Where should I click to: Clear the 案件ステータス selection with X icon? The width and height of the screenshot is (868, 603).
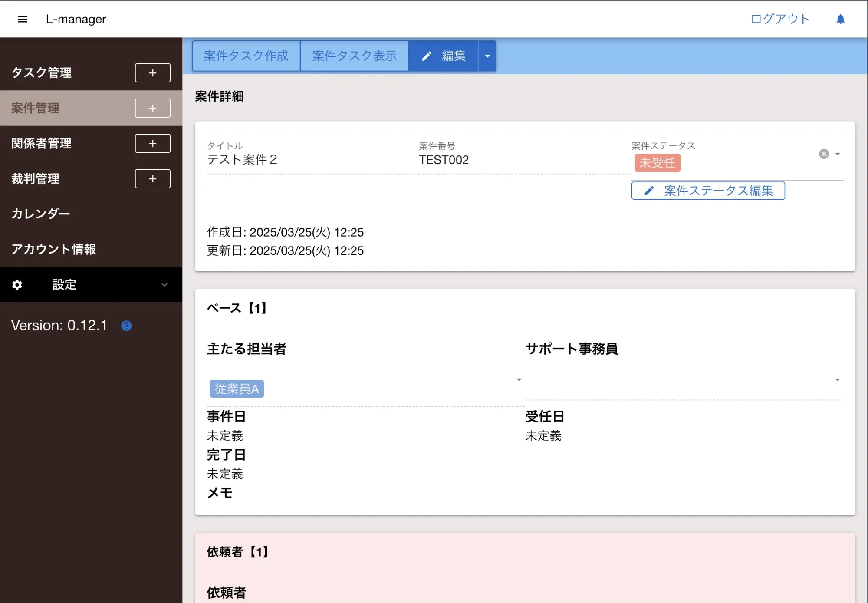(824, 154)
